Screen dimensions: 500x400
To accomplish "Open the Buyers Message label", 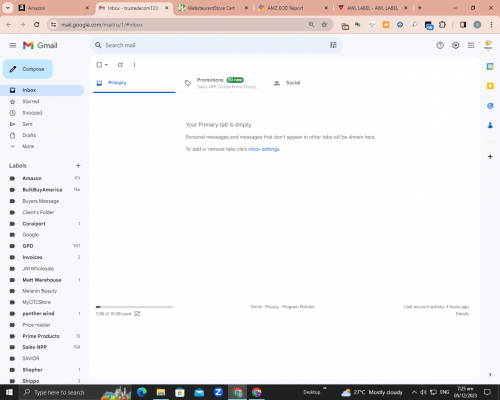I will (42, 201).
